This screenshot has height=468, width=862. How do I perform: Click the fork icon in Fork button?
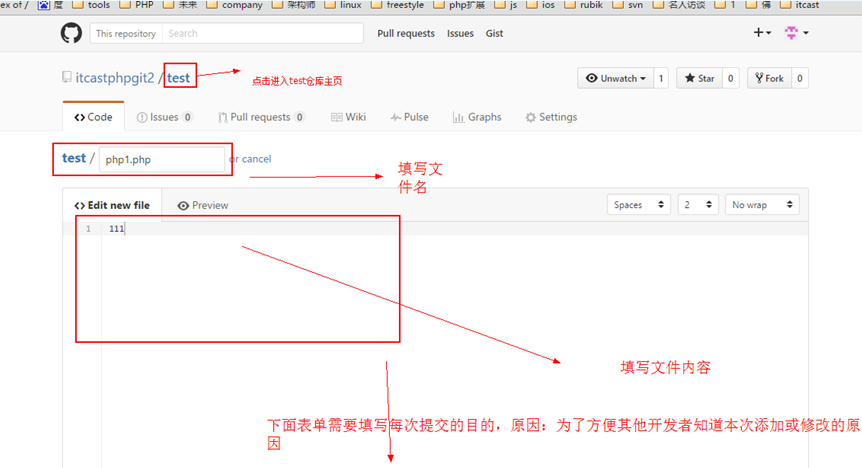(x=759, y=78)
